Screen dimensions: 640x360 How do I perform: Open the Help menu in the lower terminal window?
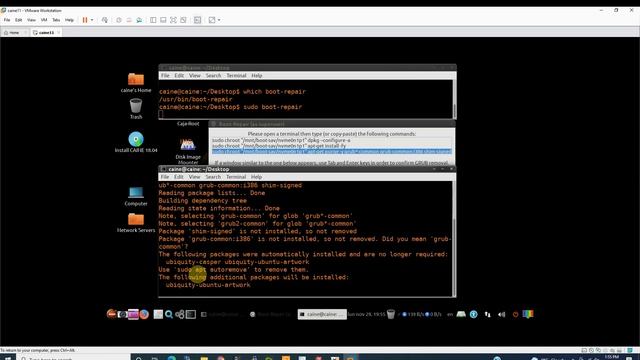click(256, 177)
